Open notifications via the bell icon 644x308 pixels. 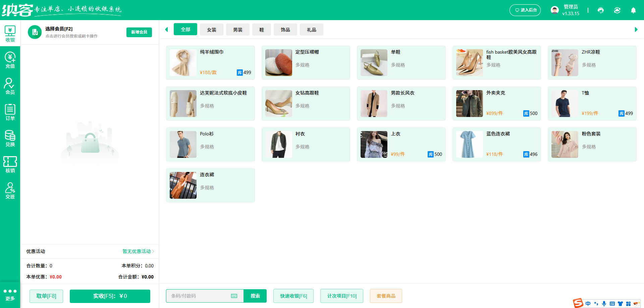tap(633, 10)
